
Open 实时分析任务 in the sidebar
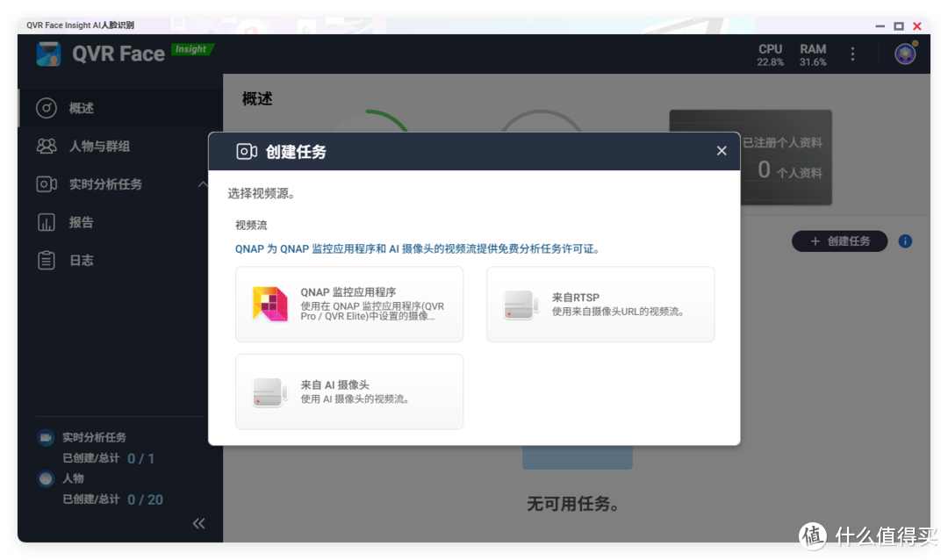point(121,183)
